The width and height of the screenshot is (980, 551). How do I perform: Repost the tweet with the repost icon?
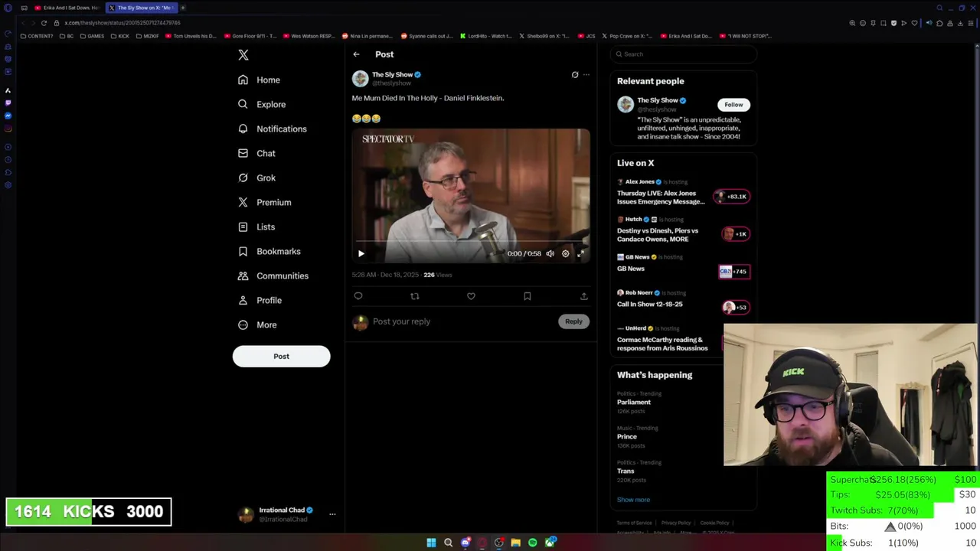(x=415, y=296)
